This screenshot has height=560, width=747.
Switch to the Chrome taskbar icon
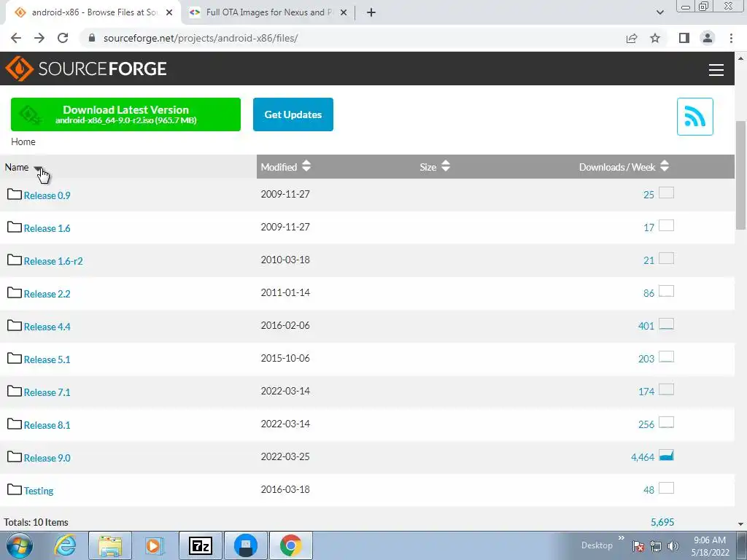coord(290,545)
